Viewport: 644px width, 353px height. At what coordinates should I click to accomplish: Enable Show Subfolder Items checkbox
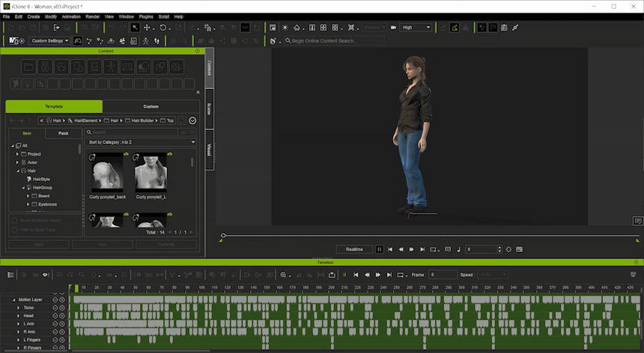(x=15, y=221)
